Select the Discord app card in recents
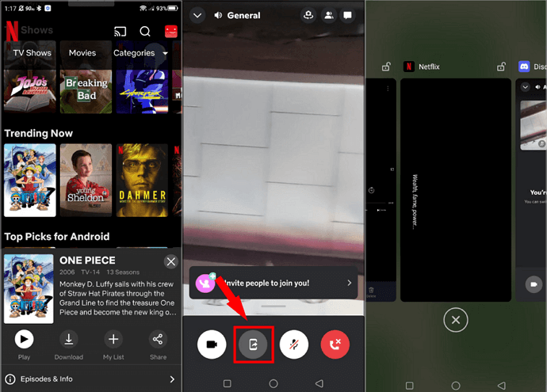This screenshot has width=547, height=392. [531, 190]
